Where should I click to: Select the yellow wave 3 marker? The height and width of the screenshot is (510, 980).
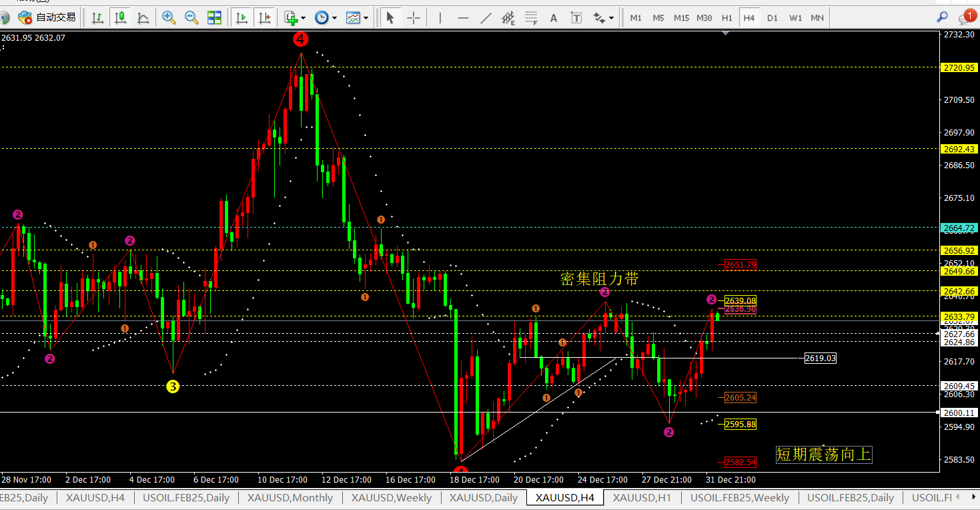[x=173, y=386]
